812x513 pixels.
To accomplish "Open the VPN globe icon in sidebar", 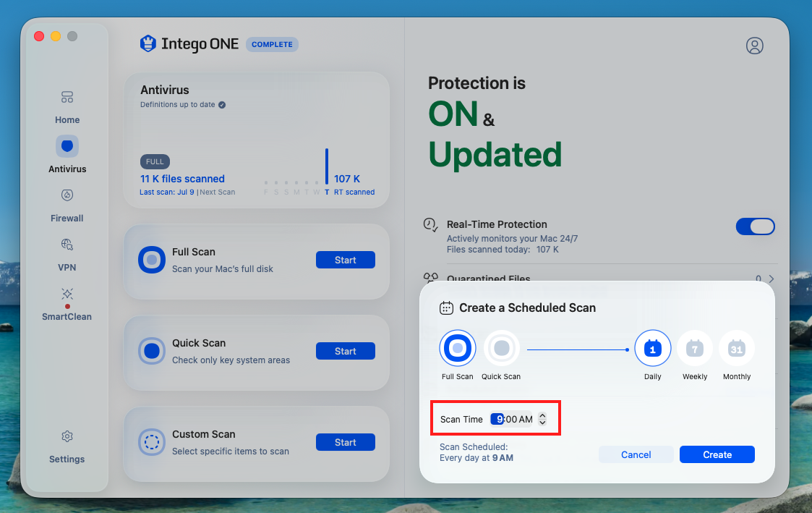I will 67,244.
